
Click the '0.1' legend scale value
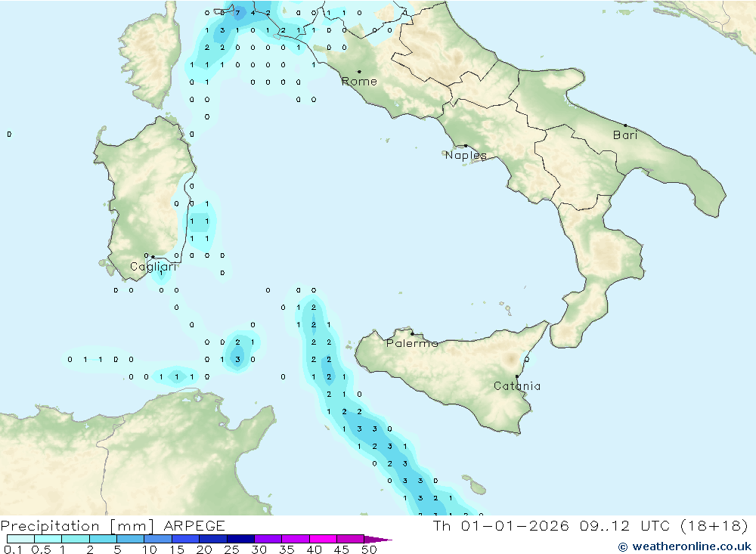click(13, 549)
